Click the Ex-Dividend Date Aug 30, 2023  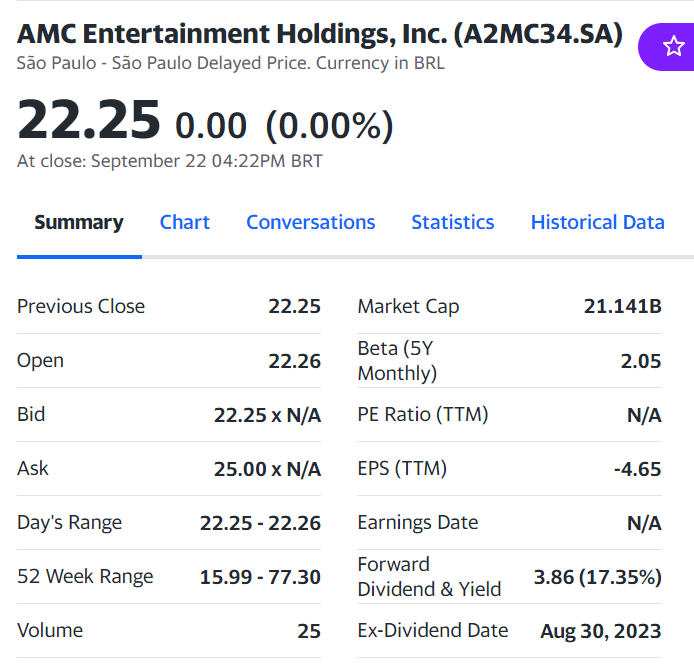600,630
